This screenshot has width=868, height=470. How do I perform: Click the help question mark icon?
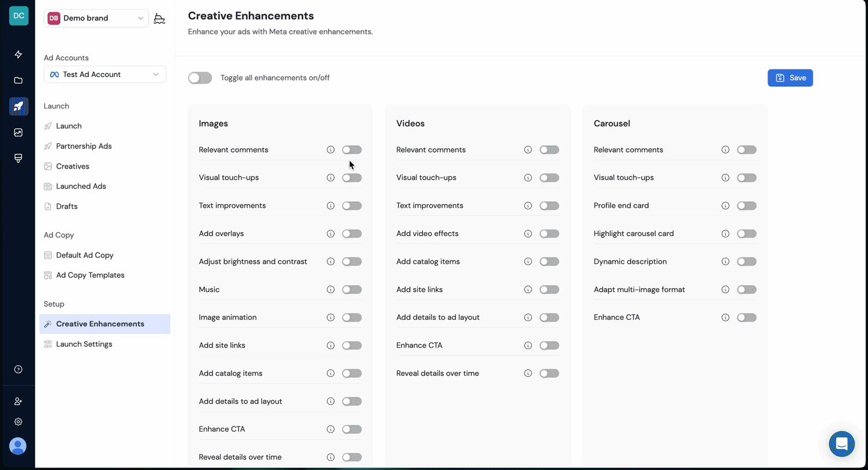(x=18, y=369)
